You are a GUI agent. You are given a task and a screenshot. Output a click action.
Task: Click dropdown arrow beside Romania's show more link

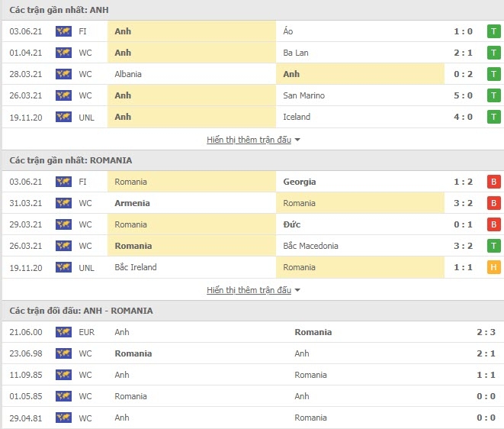[297, 290]
